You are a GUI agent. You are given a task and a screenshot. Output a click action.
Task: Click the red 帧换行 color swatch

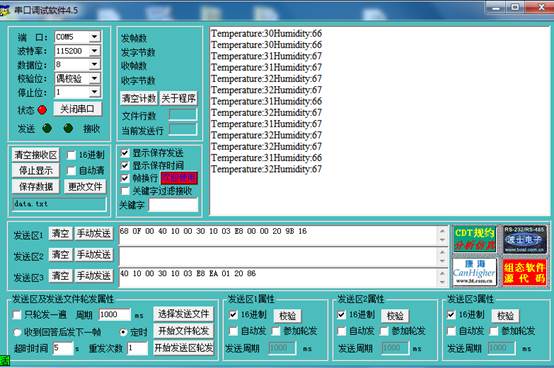179,178
